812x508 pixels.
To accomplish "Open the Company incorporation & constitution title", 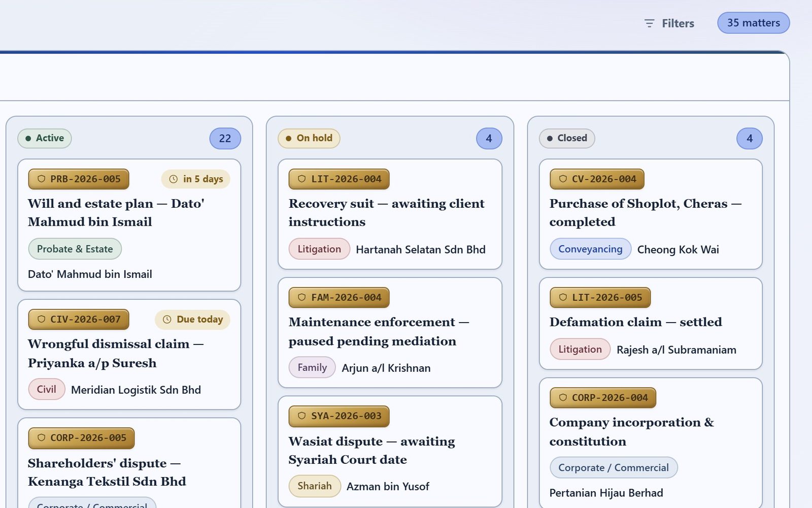I will coord(632,432).
